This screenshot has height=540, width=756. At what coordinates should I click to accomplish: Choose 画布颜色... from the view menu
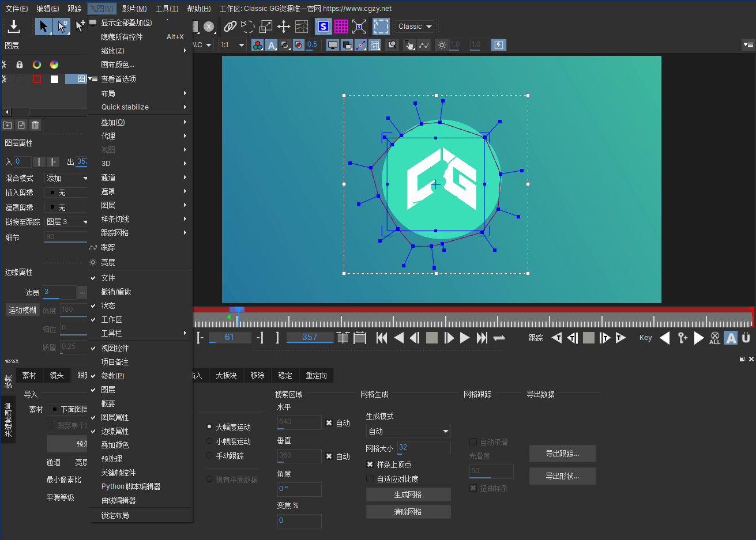coord(118,65)
